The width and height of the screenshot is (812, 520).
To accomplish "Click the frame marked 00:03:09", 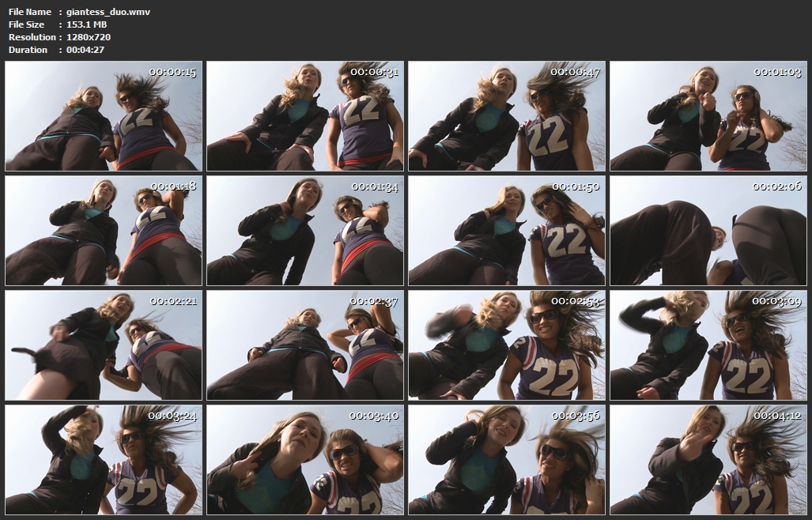I will (708, 345).
